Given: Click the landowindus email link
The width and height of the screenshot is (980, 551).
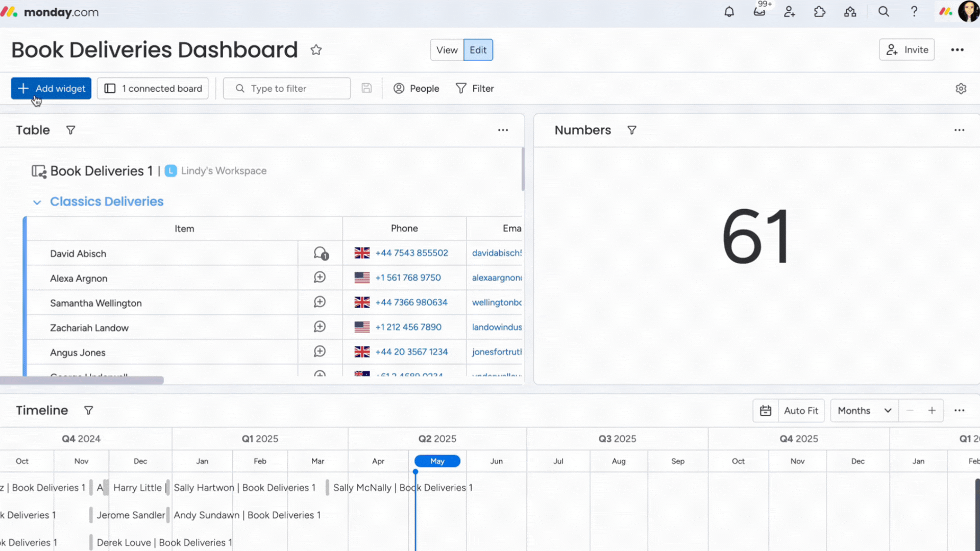Looking at the screenshot, I should tap(497, 327).
